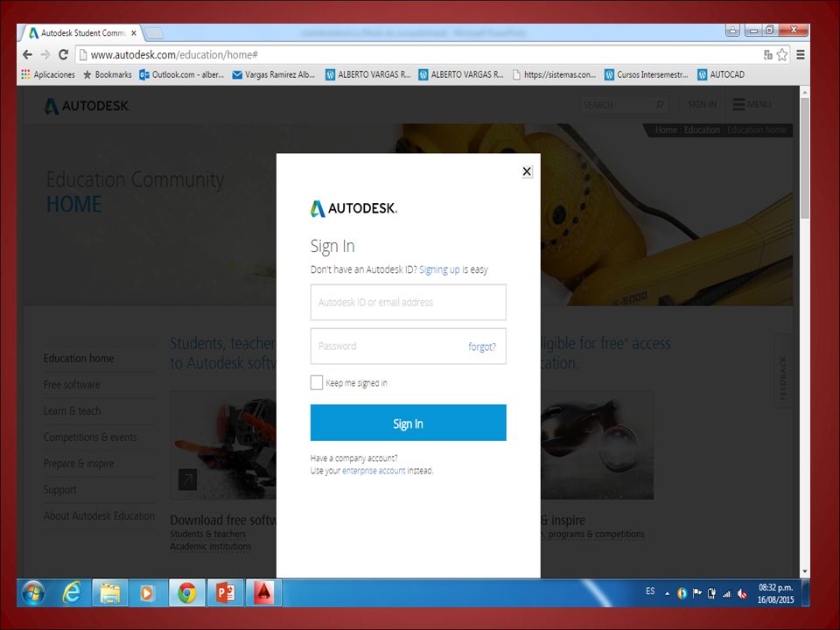
Task: Select Support in the sidebar
Action: (60, 490)
